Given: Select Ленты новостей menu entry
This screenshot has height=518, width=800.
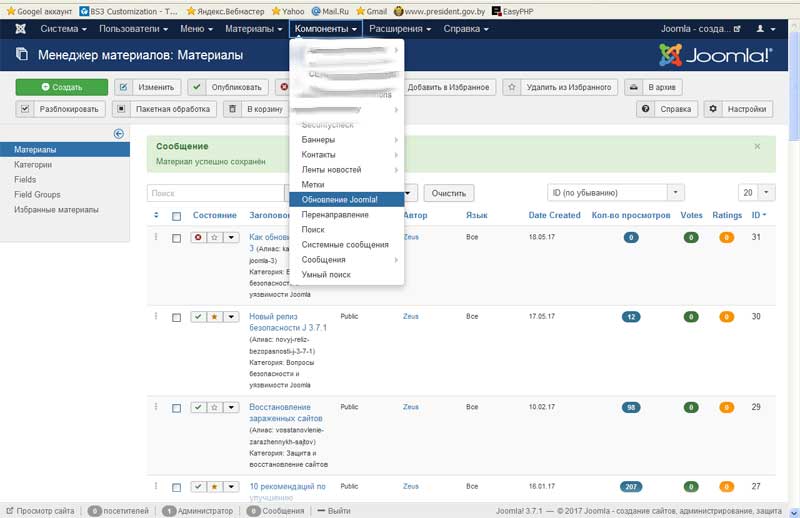Looking at the screenshot, I should point(346,169).
